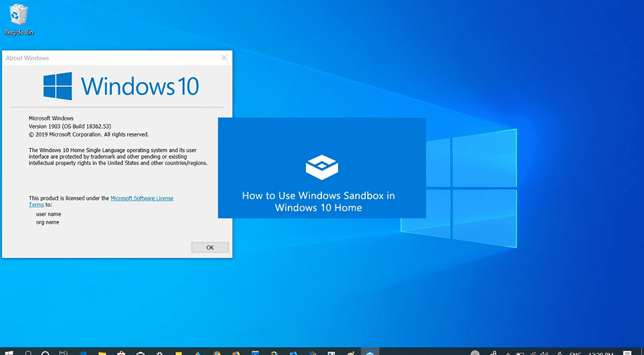Open the Microsoft Software License Terms link

[x=142, y=198]
